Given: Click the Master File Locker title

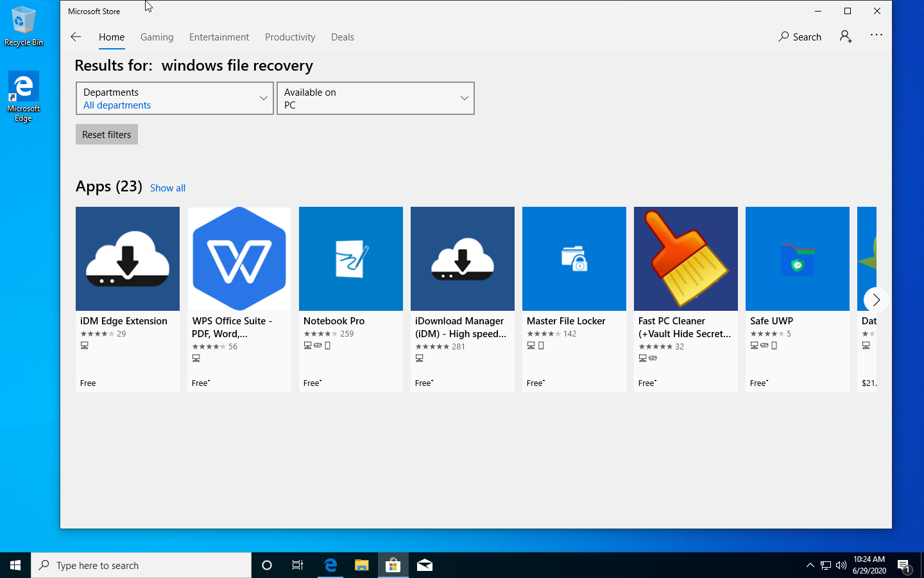Looking at the screenshot, I should (566, 321).
